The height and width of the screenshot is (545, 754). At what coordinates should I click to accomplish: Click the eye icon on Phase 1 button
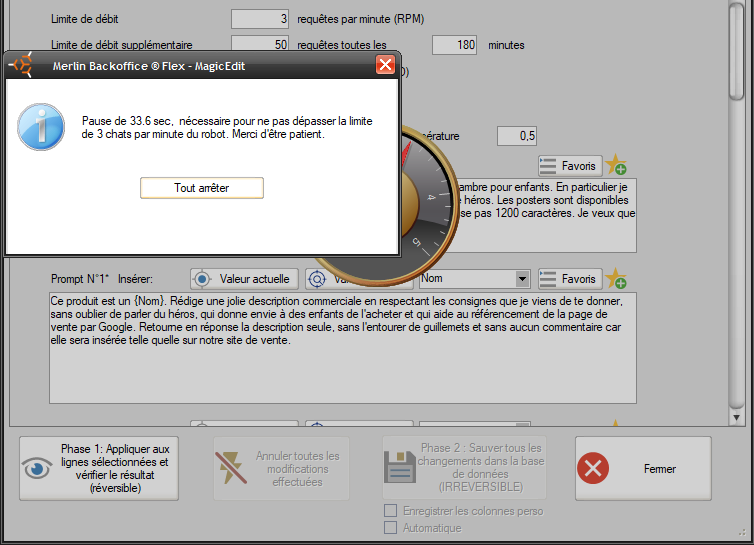37,468
